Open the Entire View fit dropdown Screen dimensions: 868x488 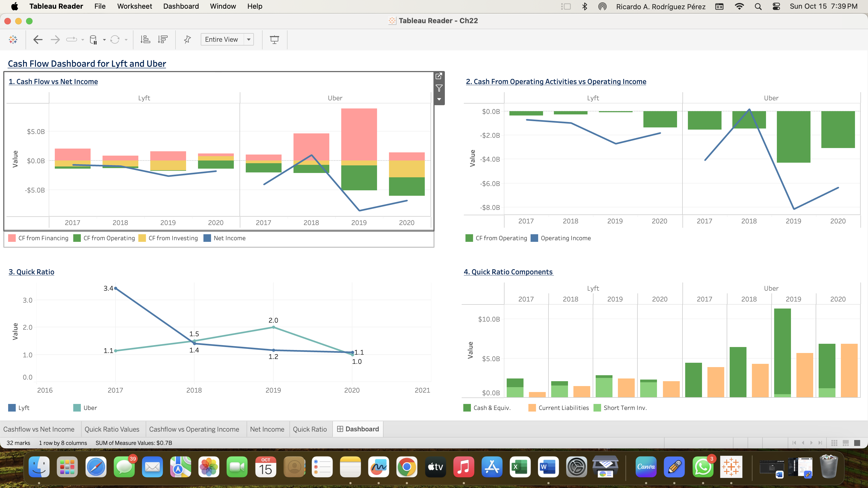coord(248,39)
